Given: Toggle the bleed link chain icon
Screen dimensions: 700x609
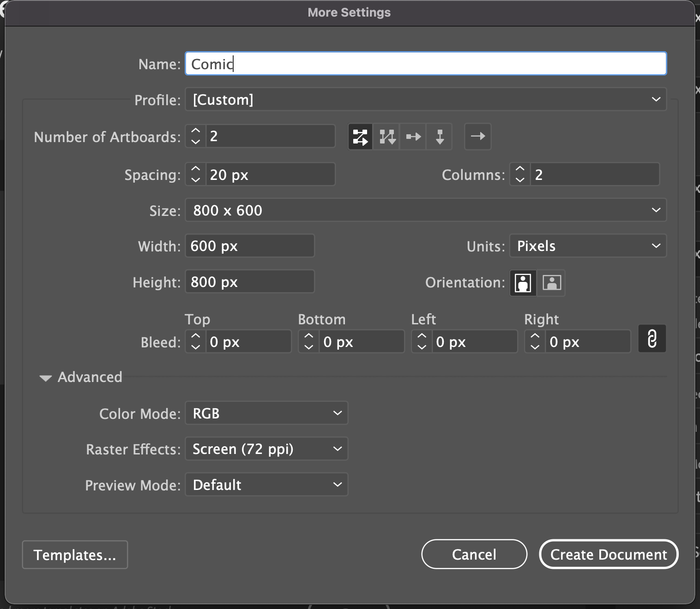Looking at the screenshot, I should (652, 339).
